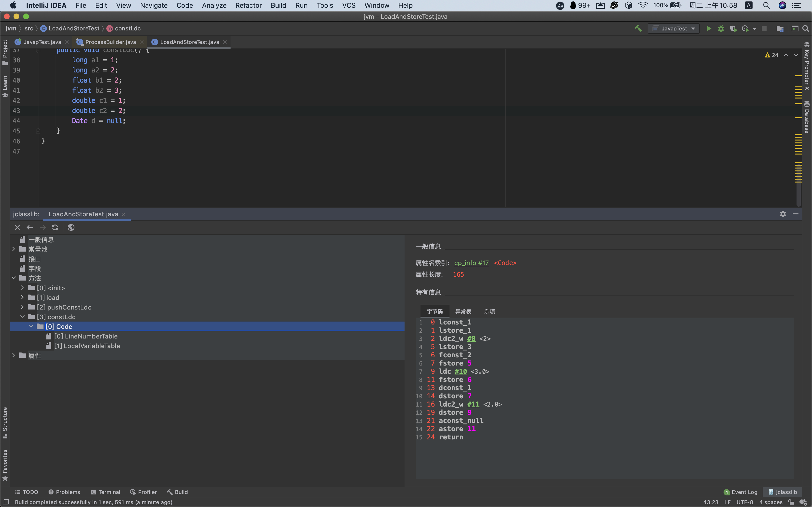
Task: Click the Debug bug icon
Action: [x=721, y=29]
